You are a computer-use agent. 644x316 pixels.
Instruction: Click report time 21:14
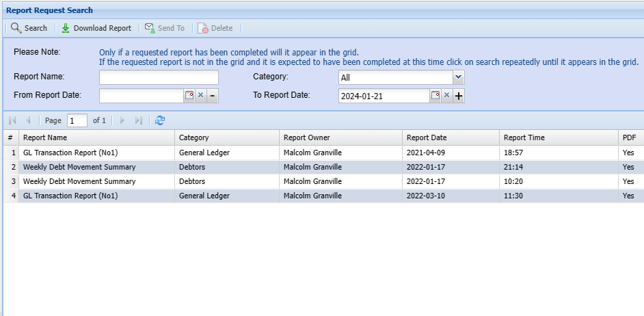tap(513, 168)
